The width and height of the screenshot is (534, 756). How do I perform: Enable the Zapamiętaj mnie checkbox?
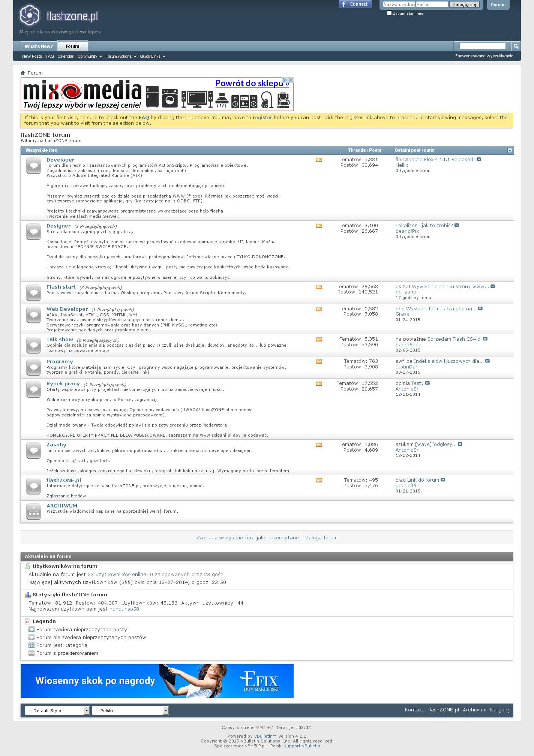tap(389, 13)
